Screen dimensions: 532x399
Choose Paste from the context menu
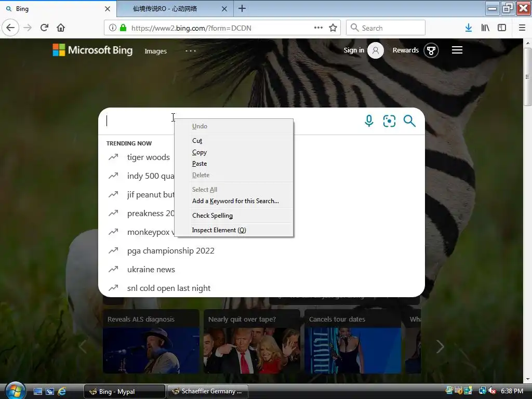click(x=234, y=164)
